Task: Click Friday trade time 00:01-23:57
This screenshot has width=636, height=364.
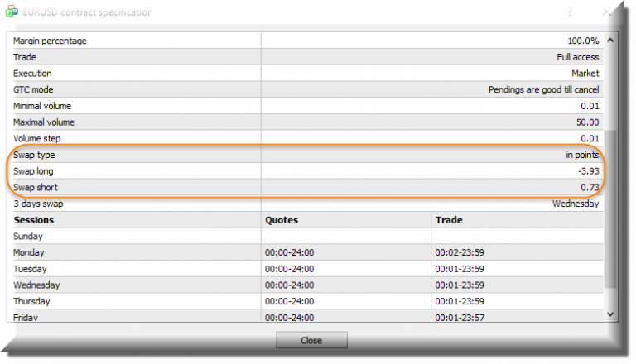Action: 460,318
